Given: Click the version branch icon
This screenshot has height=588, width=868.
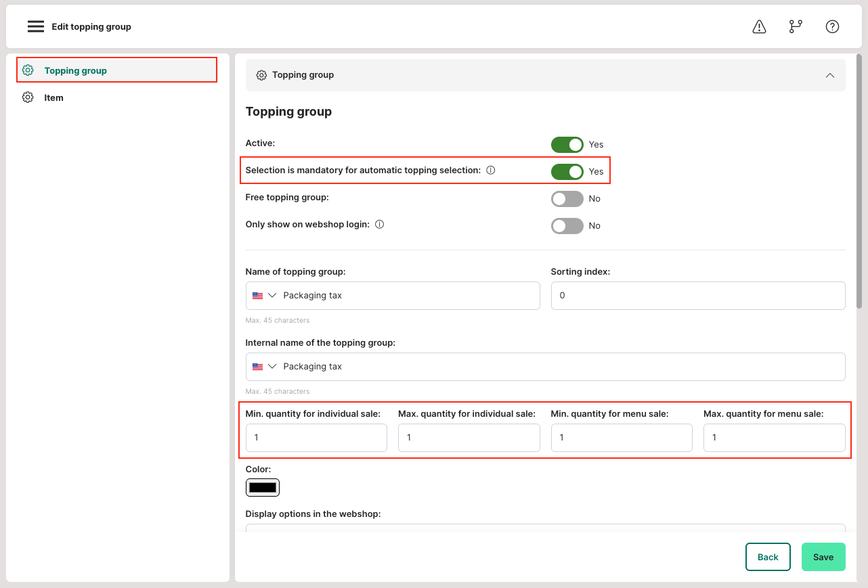Looking at the screenshot, I should coord(796,26).
